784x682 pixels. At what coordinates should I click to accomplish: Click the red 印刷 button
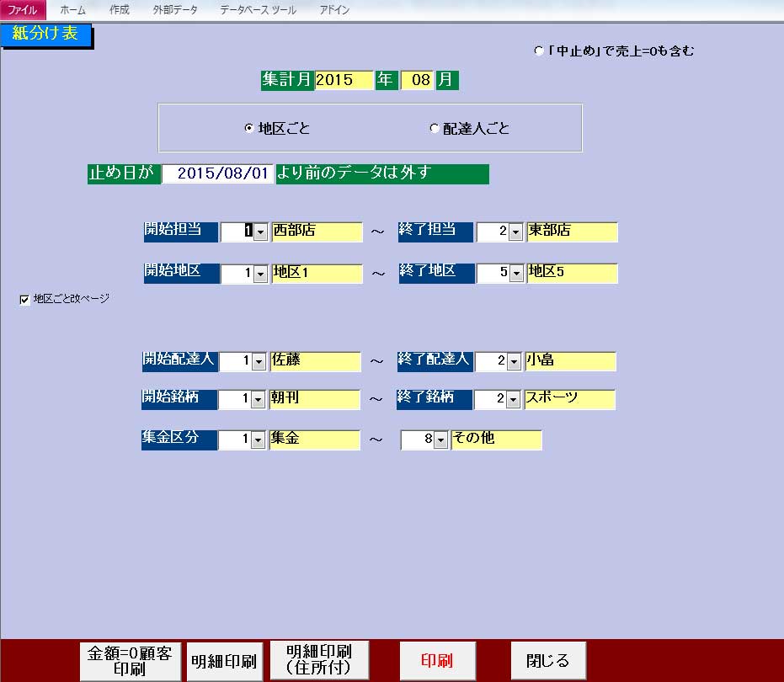pyautogui.click(x=437, y=660)
